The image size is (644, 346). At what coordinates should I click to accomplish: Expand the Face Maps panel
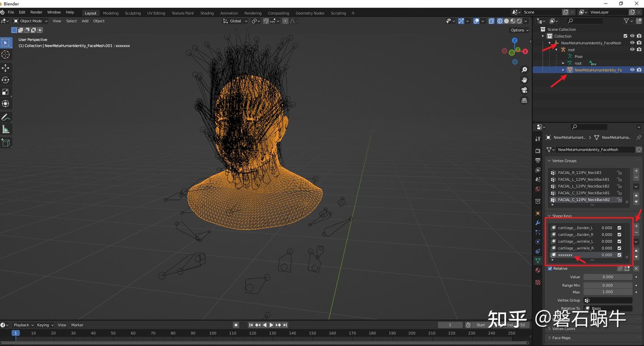pyautogui.click(x=561, y=338)
